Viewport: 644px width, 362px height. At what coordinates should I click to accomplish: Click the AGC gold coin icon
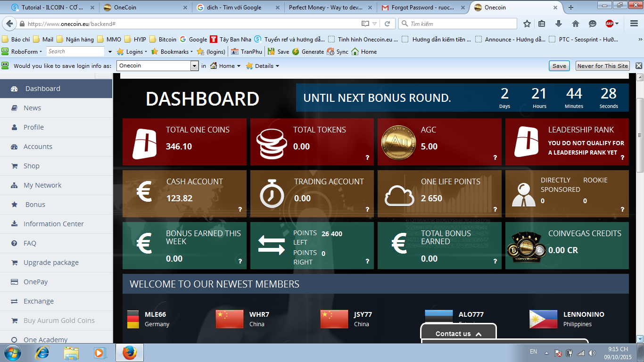click(x=399, y=142)
